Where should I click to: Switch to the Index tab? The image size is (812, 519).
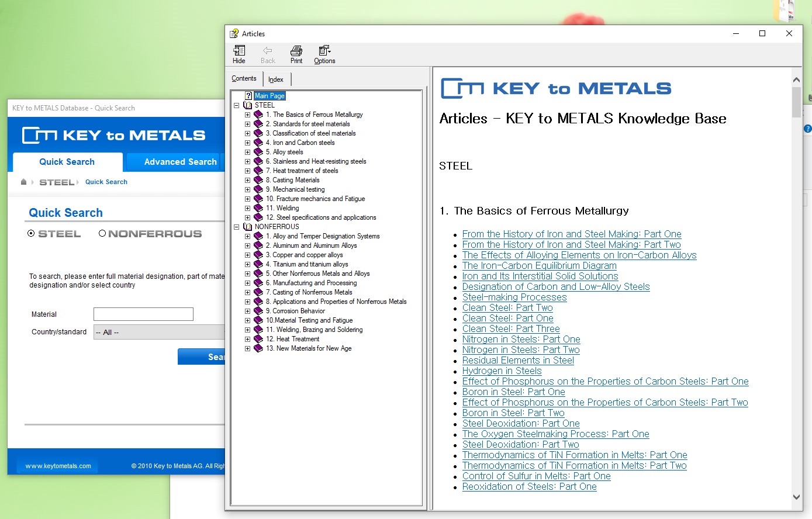(x=276, y=79)
